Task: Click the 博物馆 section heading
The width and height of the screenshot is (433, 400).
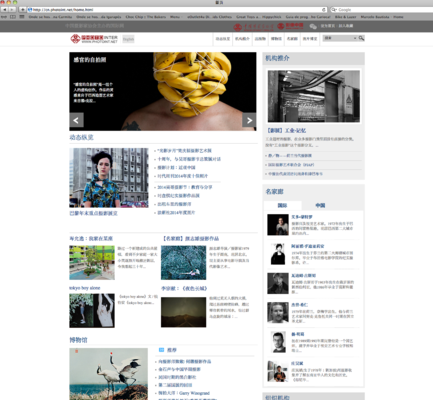Action: coord(78,340)
